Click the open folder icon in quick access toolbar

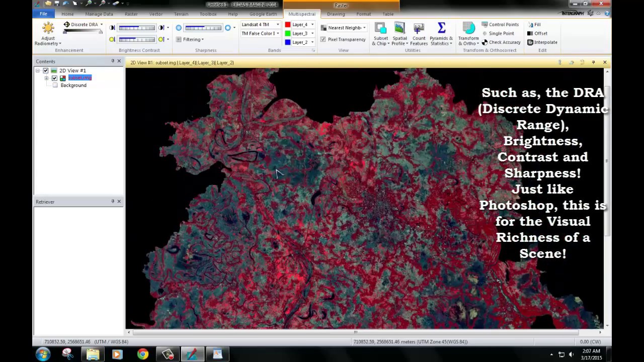point(48,4)
